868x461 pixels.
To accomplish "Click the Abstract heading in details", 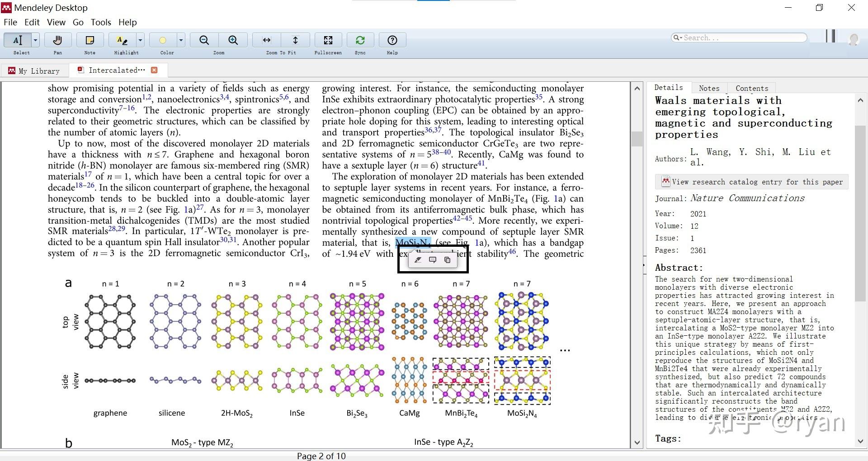I will pos(679,268).
